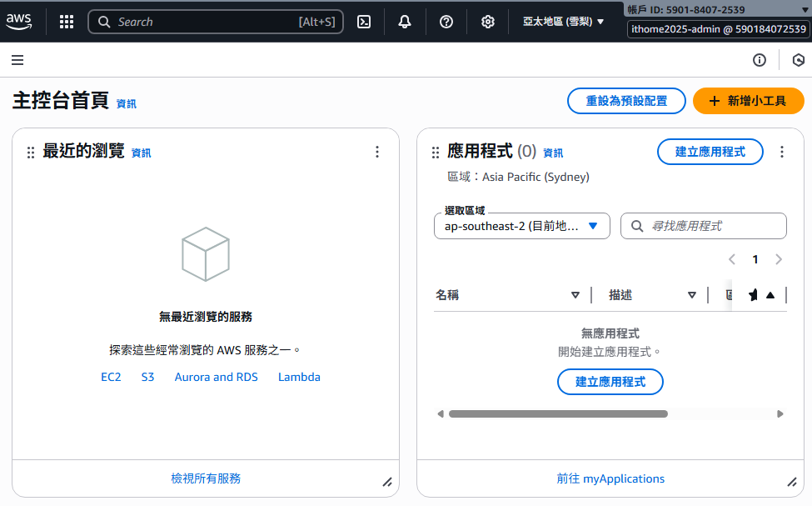Open the hamburger side navigation menu
The height and width of the screenshot is (506, 812).
point(17,60)
